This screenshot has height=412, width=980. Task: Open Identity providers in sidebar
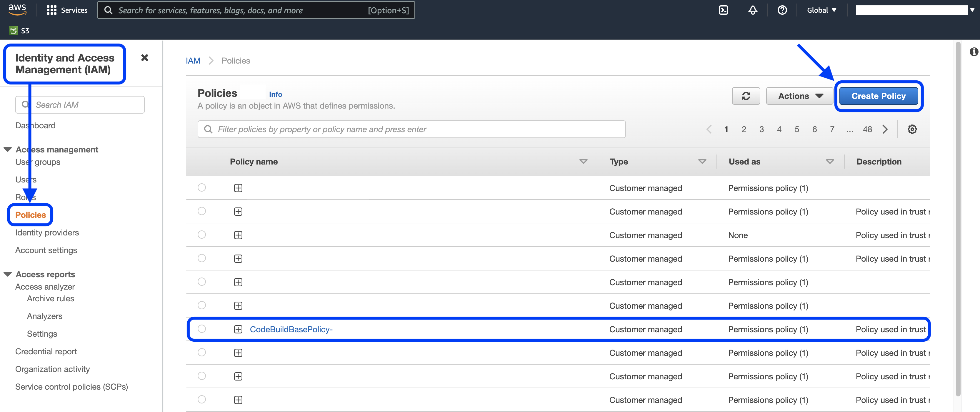(47, 233)
